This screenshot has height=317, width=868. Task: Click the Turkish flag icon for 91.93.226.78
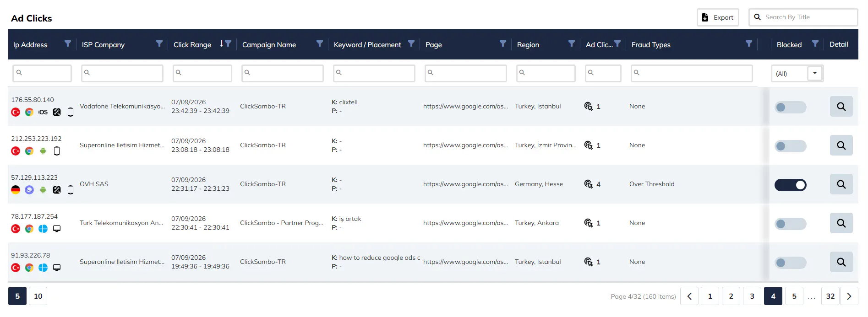click(16, 268)
